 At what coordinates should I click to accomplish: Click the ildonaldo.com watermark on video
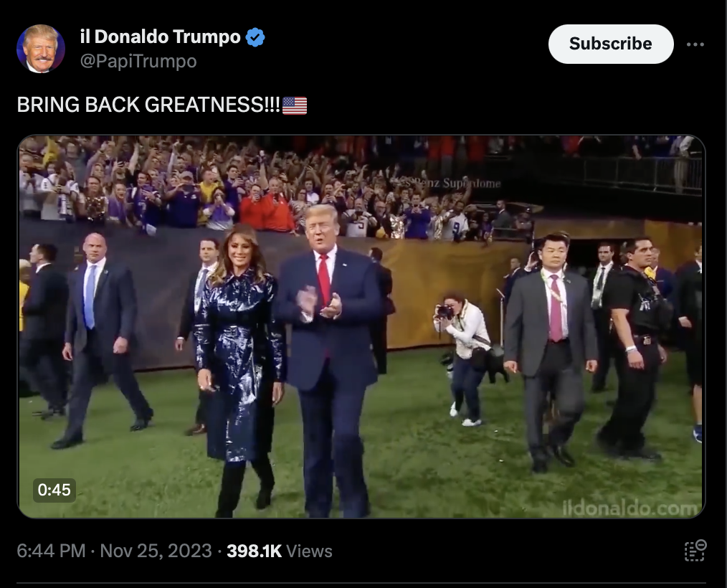(630, 508)
